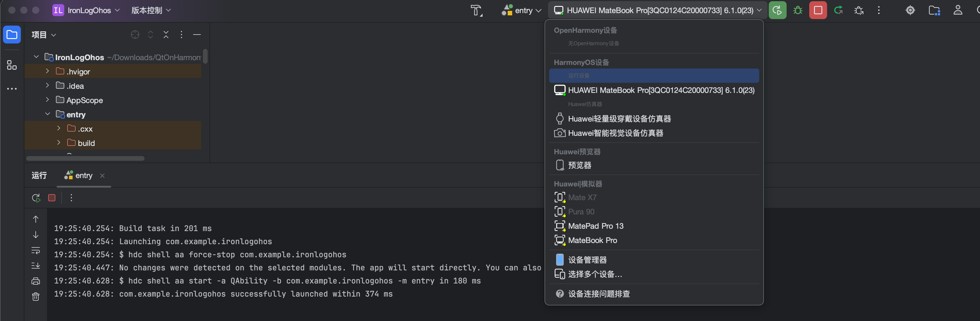Expand the AppScope folder
The height and width of the screenshot is (321, 980).
click(x=48, y=99)
